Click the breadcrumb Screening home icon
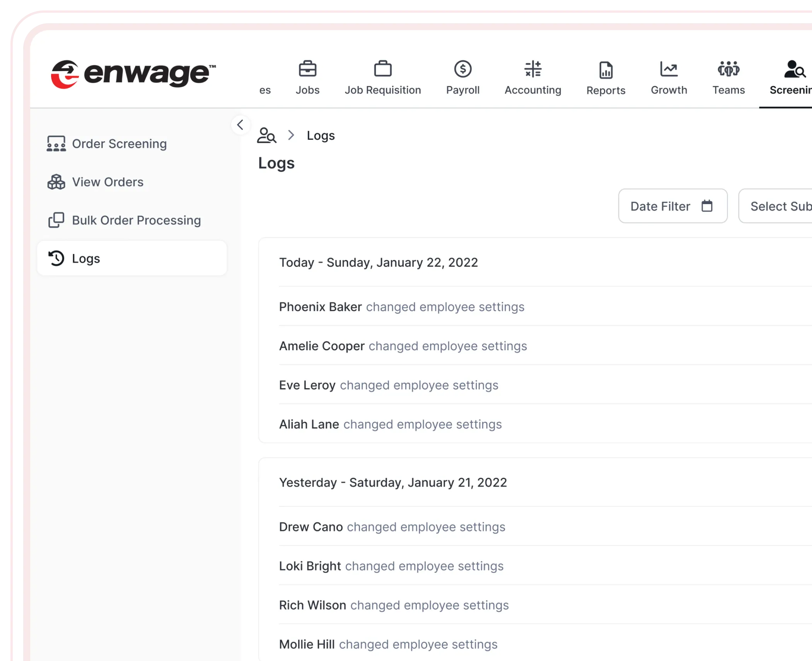The height and width of the screenshot is (661, 812). [x=266, y=136]
